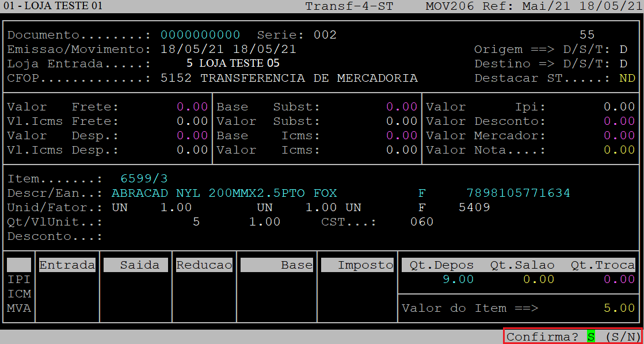Click the Saida column header
Image resolution: width=644 pixels, height=344 pixels.
pyautogui.click(x=136, y=265)
